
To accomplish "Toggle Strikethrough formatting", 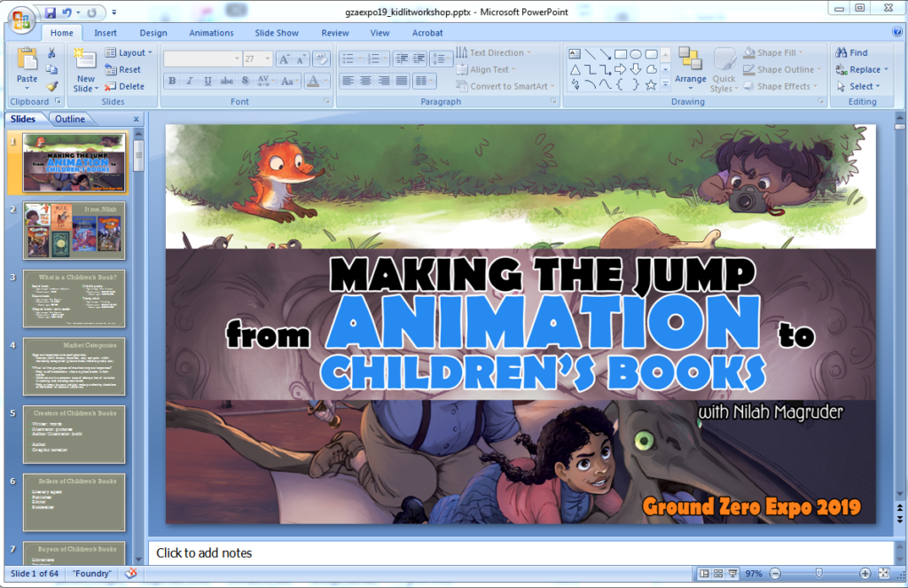I will (226, 81).
